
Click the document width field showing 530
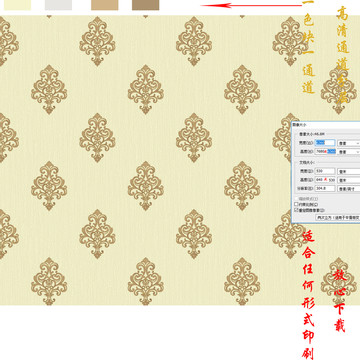point(325,171)
